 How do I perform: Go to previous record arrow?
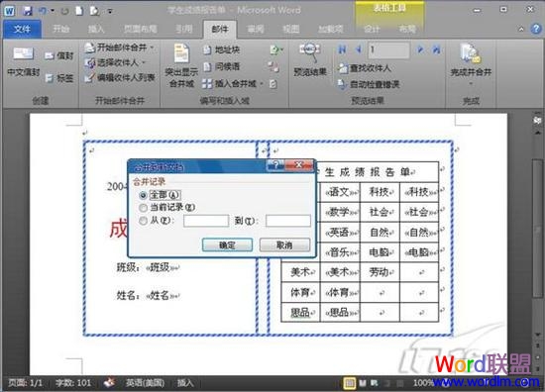(x=359, y=50)
